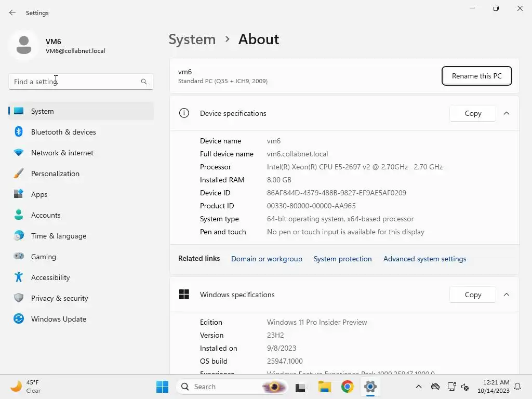The image size is (532, 399).
Task: Click the Installed on date 9/8/2023
Action: [281, 348]
